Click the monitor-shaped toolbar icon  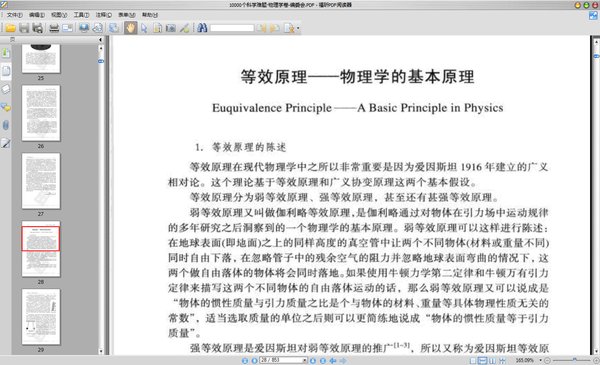click(84, 28)
